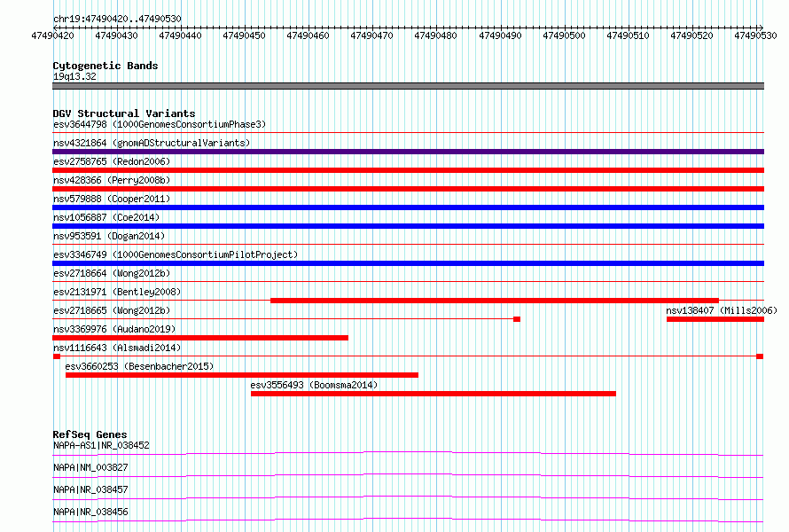Screen dimensions: 789x532
Task: Click variant label nsv4321864 (gnomADStructuralVariants)
Action: click(x=152, y=143)
